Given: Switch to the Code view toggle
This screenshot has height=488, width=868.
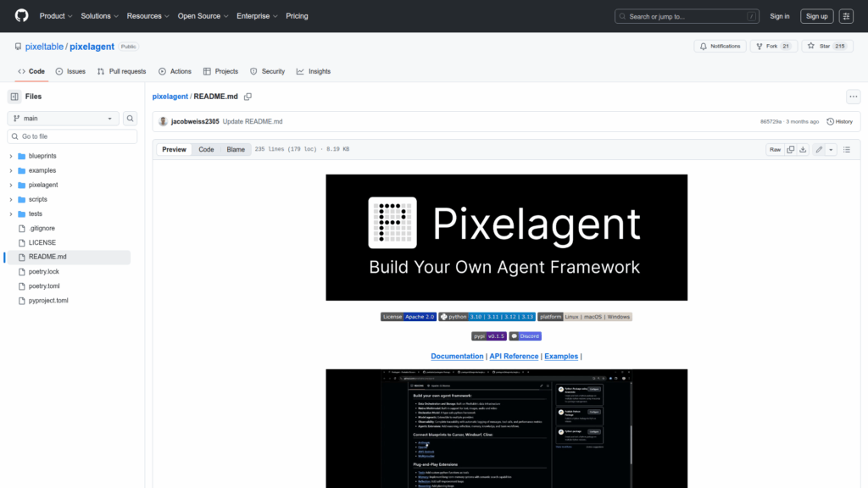Looking at the screenshot, I should (x=206, y=149).
